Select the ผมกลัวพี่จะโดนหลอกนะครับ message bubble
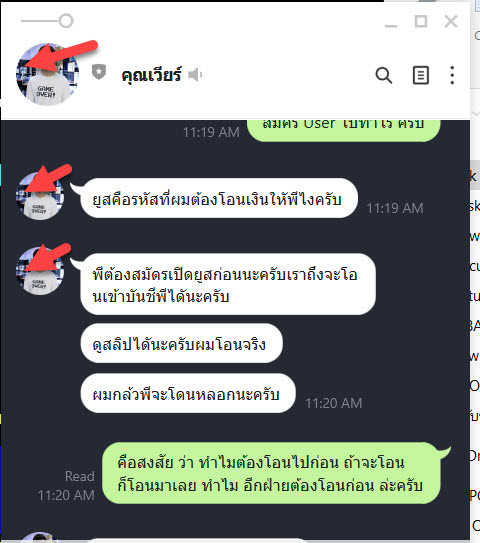Screen dimensions: 480x543 click(188, 393)
